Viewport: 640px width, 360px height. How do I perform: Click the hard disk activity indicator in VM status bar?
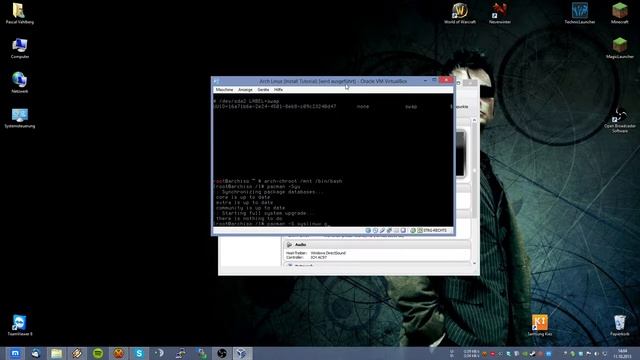[x=368, y=231]
